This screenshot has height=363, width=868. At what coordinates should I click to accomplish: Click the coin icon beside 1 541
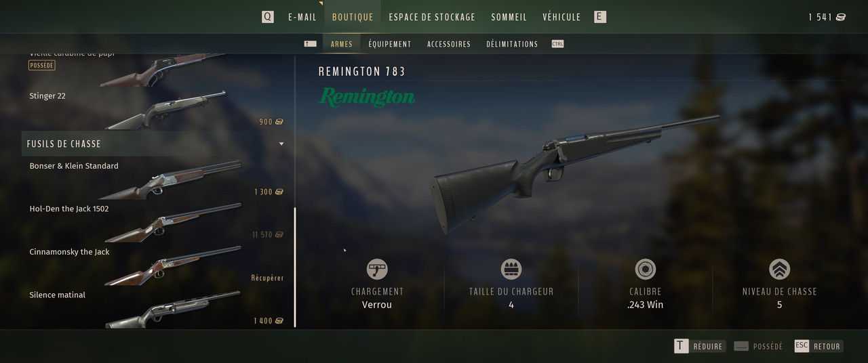pyautogui.click(x=841, y=17)
